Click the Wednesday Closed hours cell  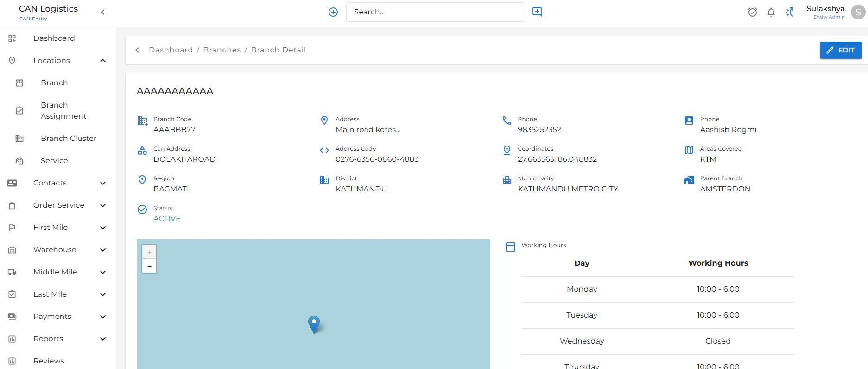[x=718, y=341]
